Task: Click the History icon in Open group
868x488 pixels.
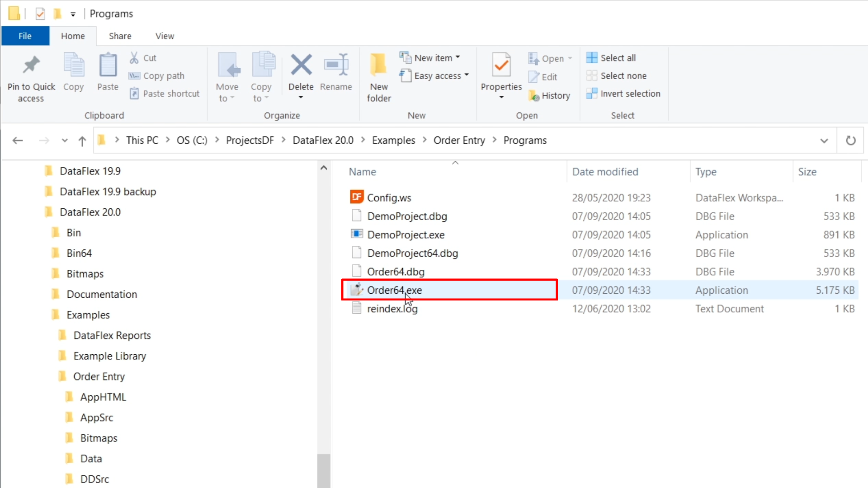Action: 534,96
